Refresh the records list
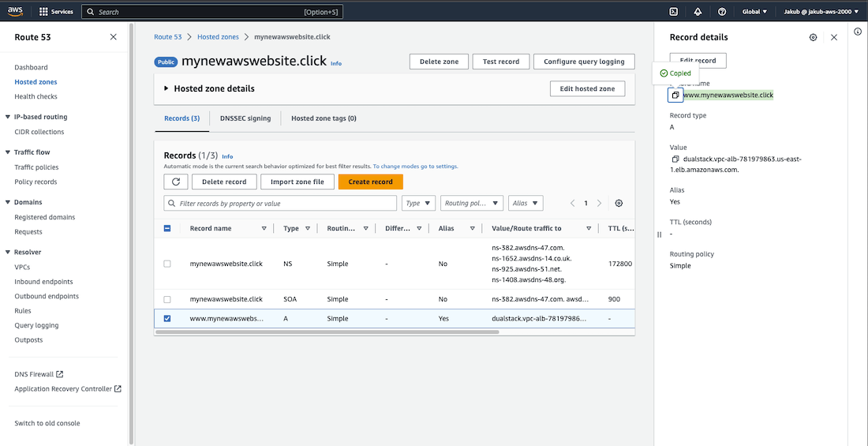This screenshot has height=446, width=868. click(x=175, y=182)
